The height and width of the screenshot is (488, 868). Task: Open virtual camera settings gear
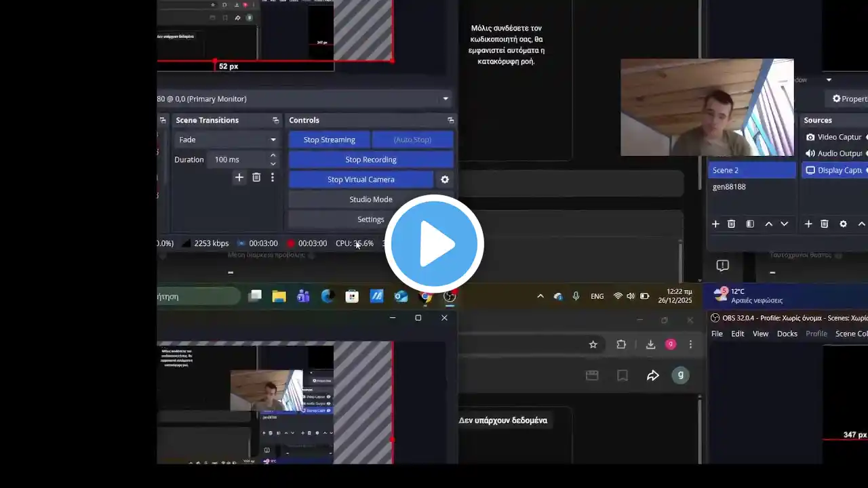tap(445, 180)
